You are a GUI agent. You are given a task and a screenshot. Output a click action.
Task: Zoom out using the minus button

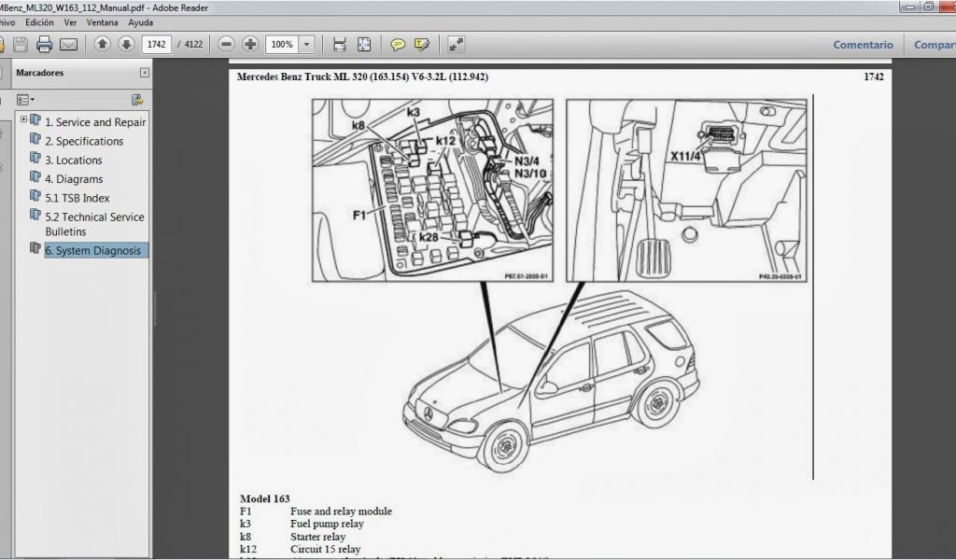[x=226, y=44]
